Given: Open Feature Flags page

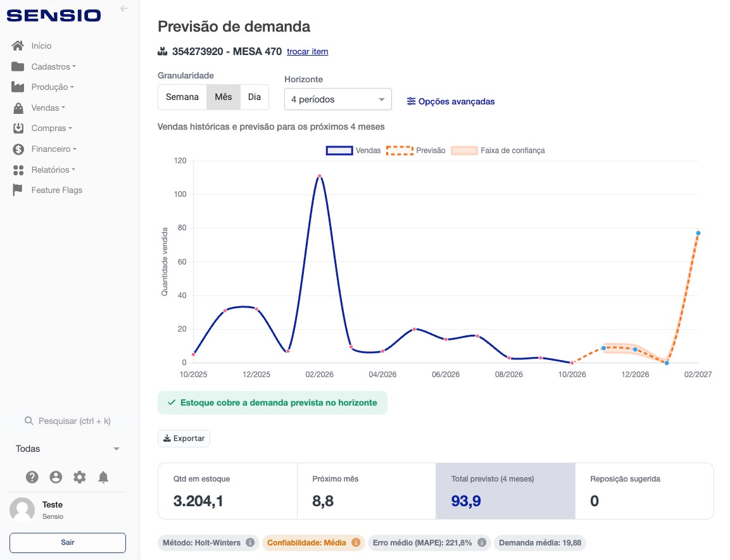Looking at the screenshot, I should click(x=57, y=190).
